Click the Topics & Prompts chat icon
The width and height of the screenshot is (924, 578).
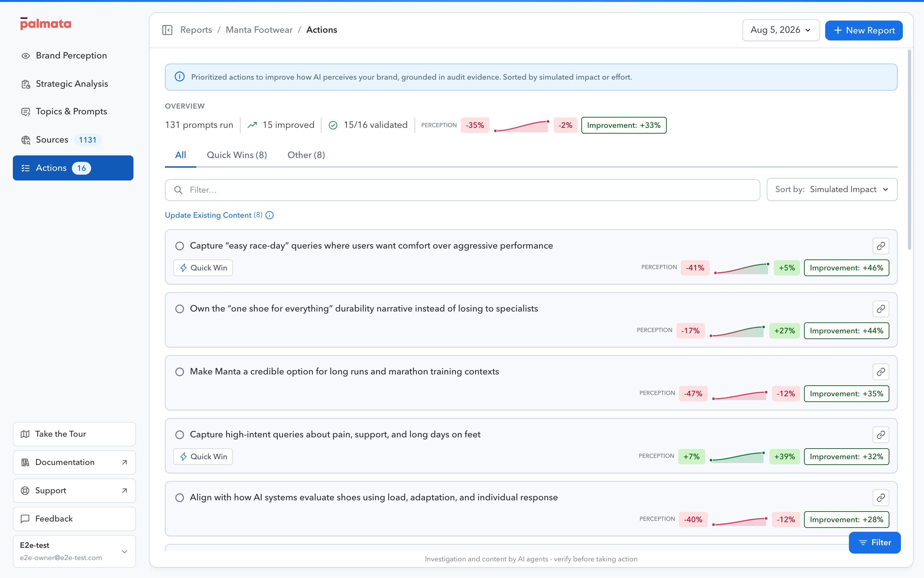pos(26,112)
